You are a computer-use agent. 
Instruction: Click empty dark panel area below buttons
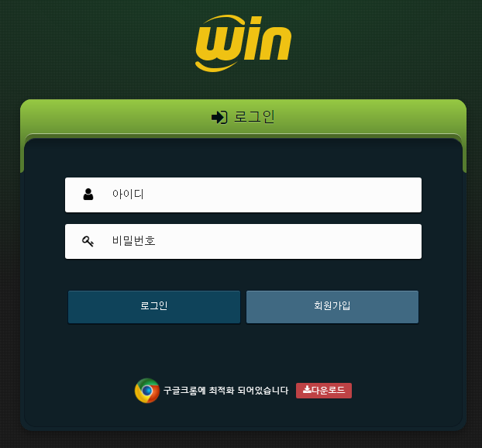click(x=243, y=350)
